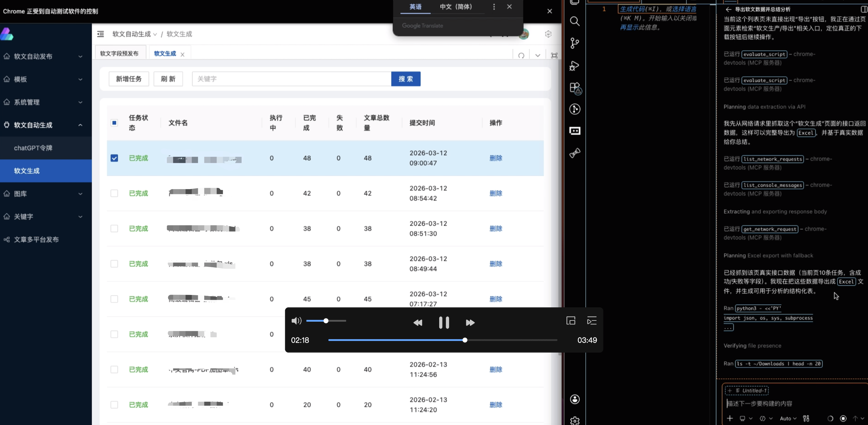
Task: Open the Search icon in activity bar
Action: click(x=574, y=21)
